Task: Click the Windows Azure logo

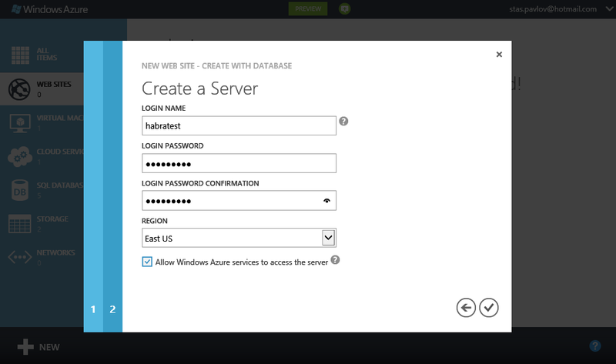Action: coord(49,9)
